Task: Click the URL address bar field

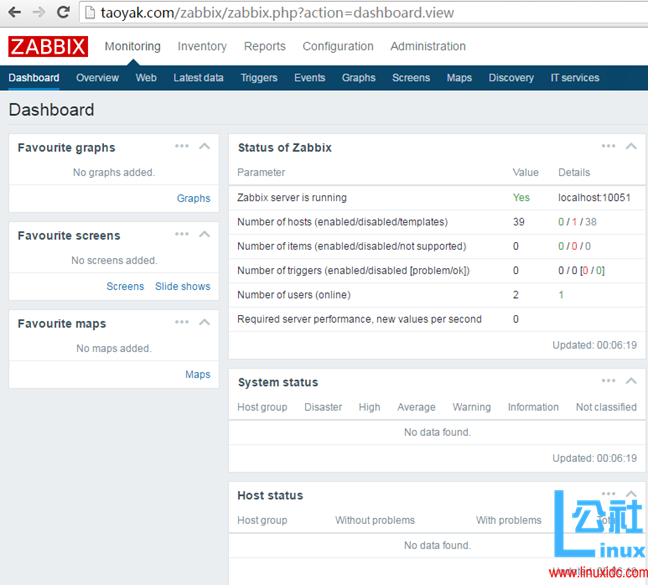Action: tap(364, 13)
